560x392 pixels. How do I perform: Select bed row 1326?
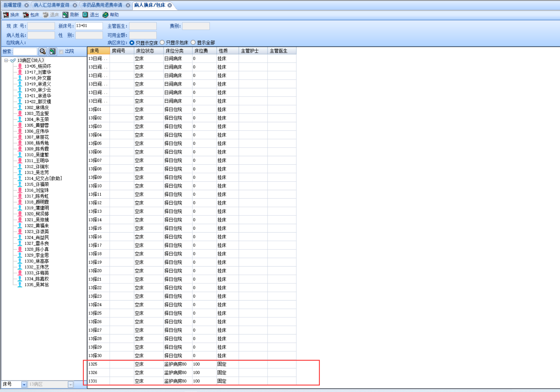pos(192,373)
